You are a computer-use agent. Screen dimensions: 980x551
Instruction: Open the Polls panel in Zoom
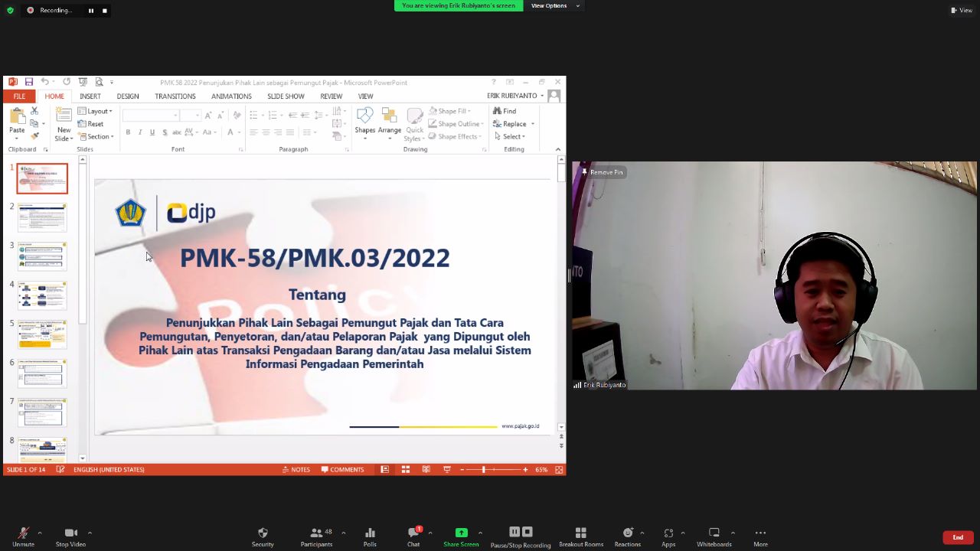click(370, 536)
